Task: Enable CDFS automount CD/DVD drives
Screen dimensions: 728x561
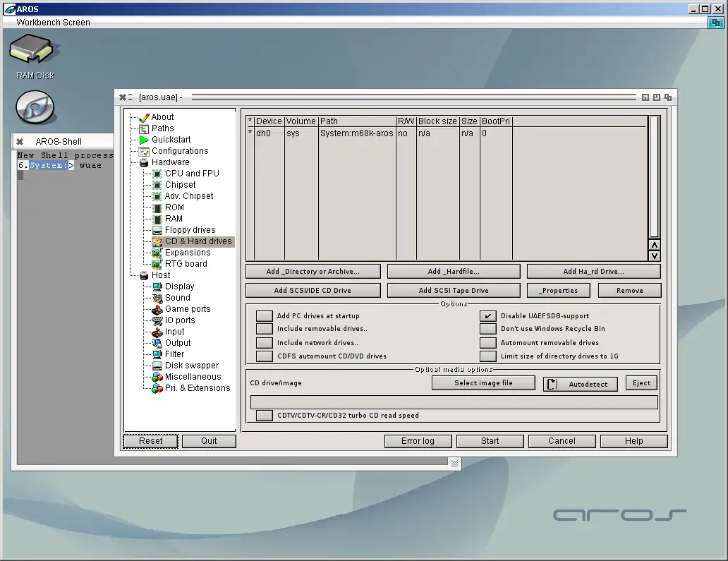Action: [264, 356]
